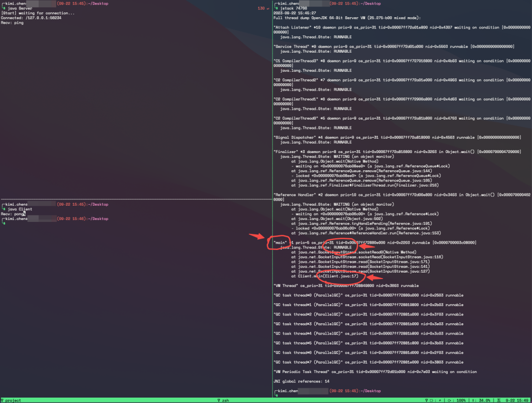
Task: Click the "java Client" command line
Action: click(x=20, y=209)
